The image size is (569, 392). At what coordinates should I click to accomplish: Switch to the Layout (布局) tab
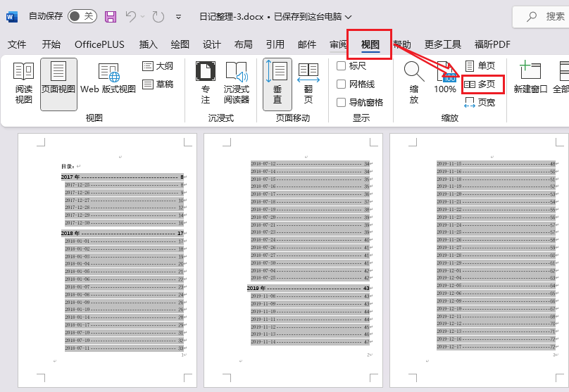[x=243, y=44]
